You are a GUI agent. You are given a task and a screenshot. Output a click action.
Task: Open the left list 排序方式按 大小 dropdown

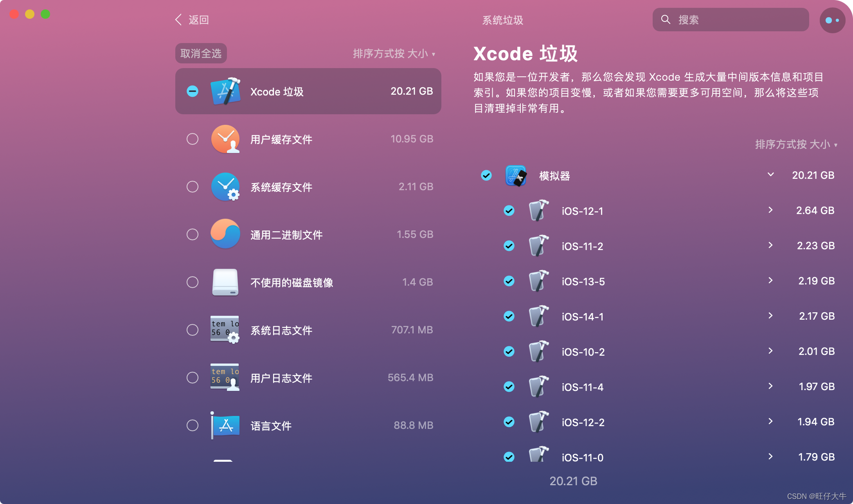(x=394, y=54)
